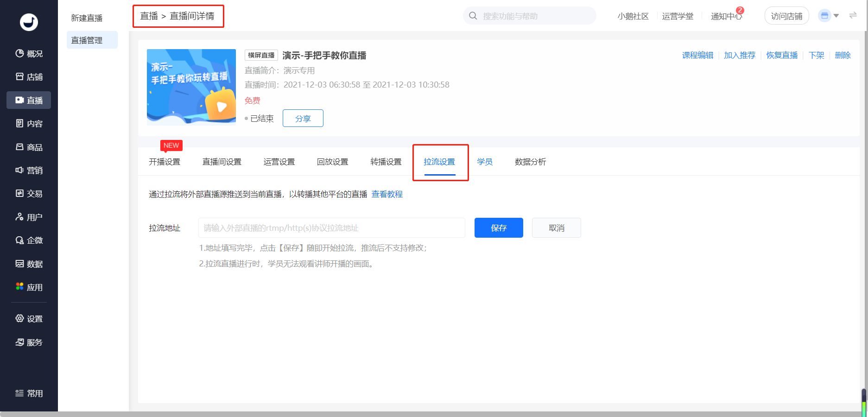
Task: Expand the account avatar dropdown arrow
Action: 836,16
